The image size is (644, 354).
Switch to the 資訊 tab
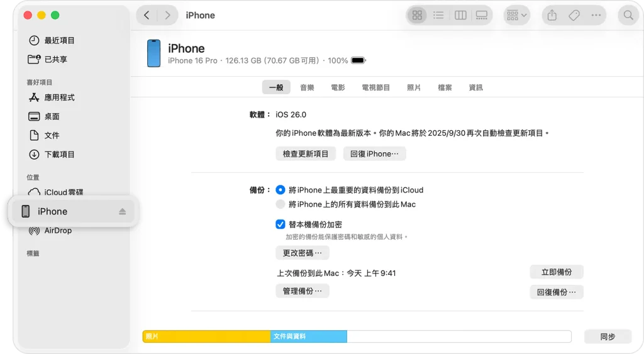(x=475, y=87)
